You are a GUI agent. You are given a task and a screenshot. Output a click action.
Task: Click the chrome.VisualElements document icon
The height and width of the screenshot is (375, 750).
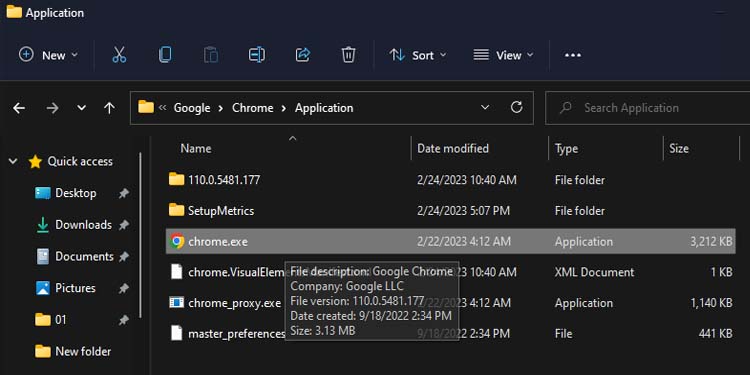[x=177, y=272]
